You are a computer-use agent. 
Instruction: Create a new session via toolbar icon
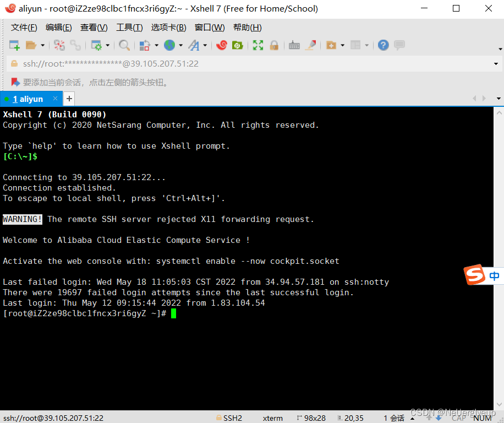tap(14, 45)
